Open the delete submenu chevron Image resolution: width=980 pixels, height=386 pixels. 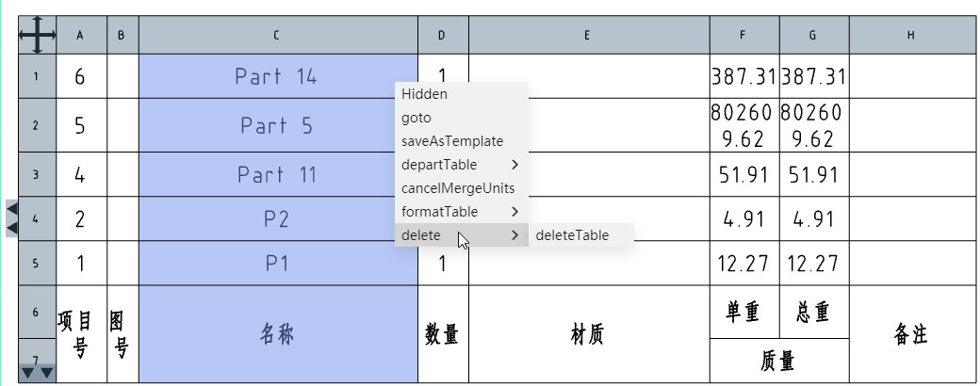point(514,235)
